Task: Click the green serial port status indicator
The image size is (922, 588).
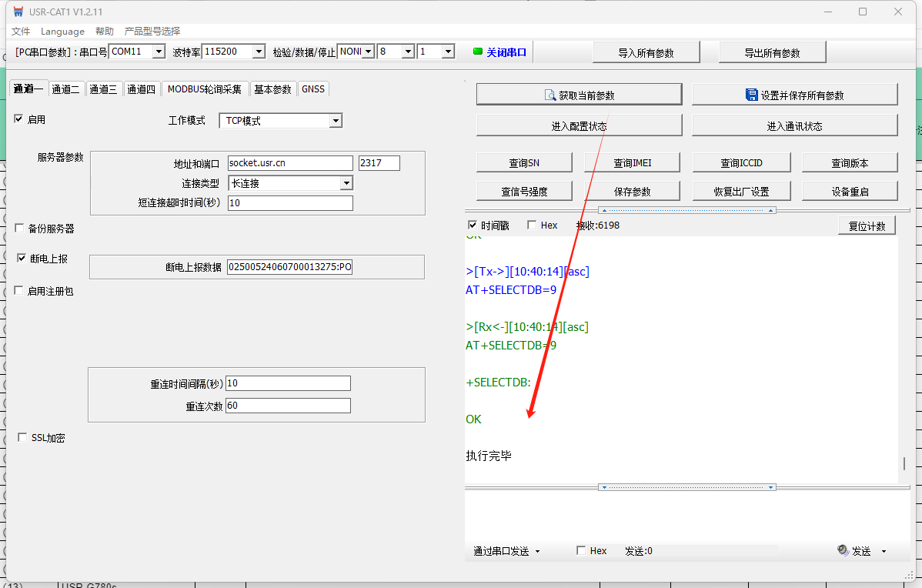Action: pyautogui.click(x=477, y=52)
